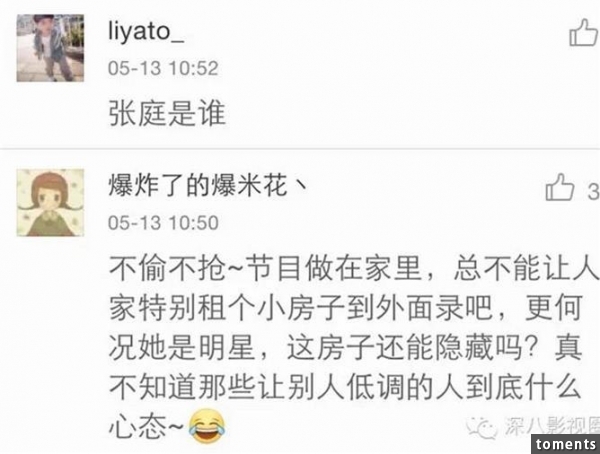Tap comment line starting 不知道那些让别人低调
The image size is (600, 454).
(x=345, y=387)
